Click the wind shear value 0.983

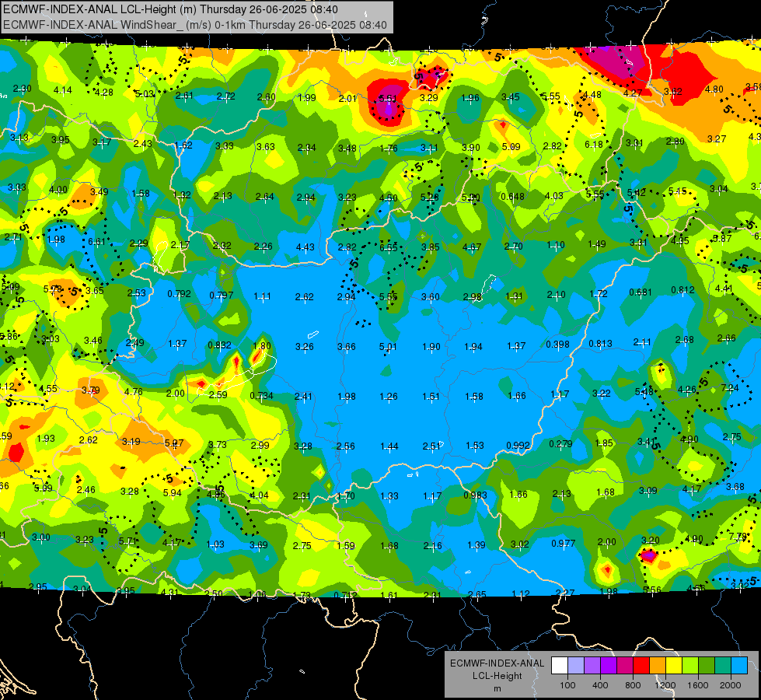(x=475, y=495)
